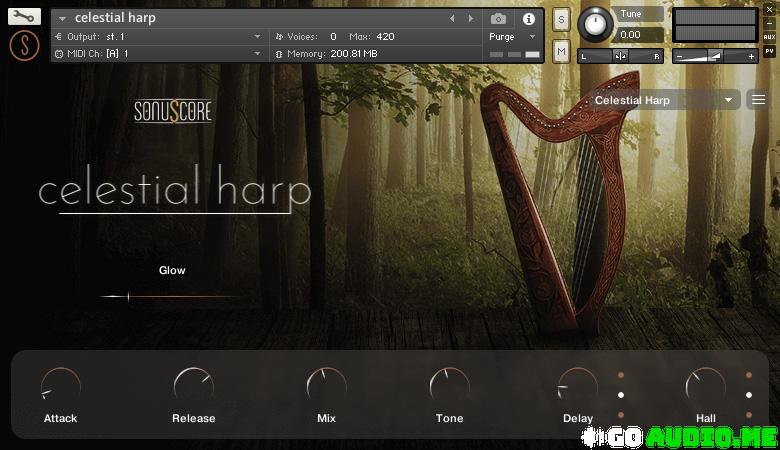Open the hamburger menu icon

pyautogui.click(x=758, y=100)
